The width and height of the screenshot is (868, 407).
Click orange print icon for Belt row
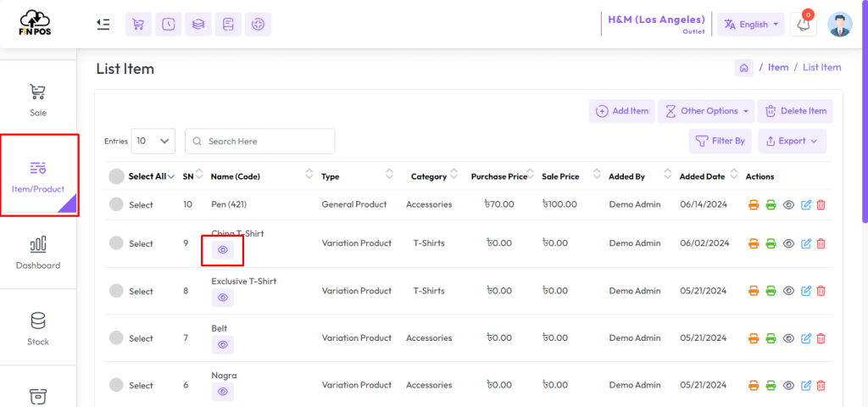[754, 337]
